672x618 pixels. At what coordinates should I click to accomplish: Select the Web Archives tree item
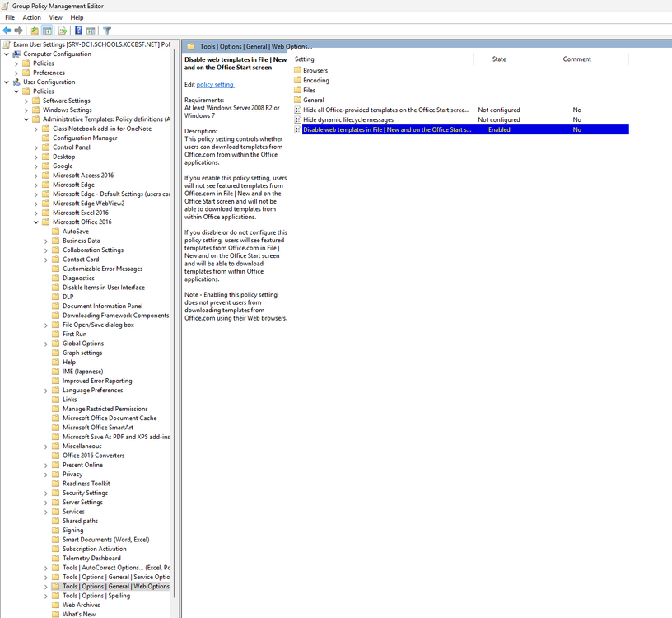[82, 605]
